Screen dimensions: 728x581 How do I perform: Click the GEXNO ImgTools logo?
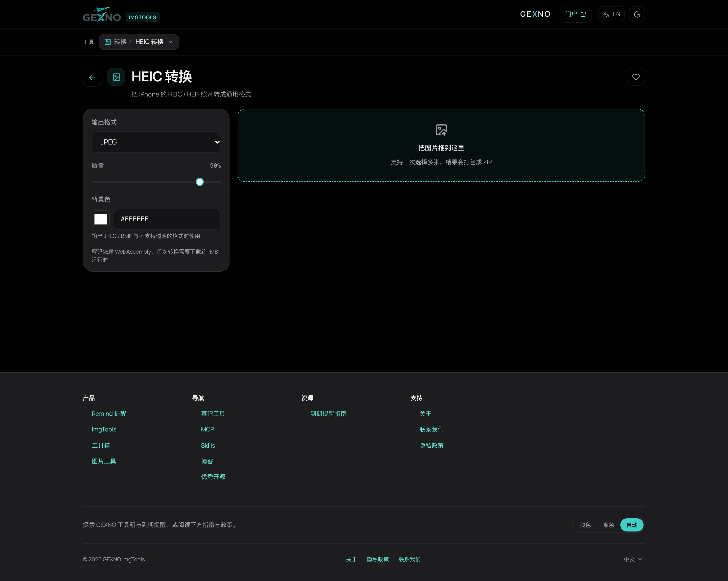[102, 14]
